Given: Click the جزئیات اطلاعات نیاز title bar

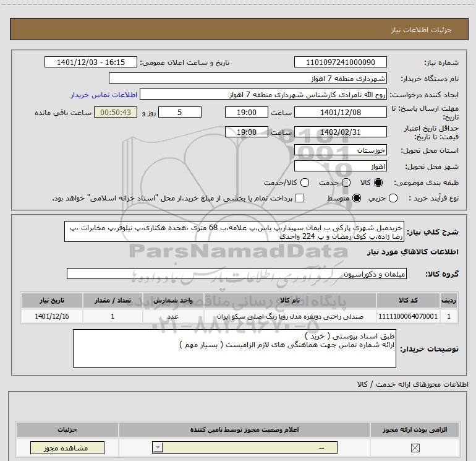Looking at the screenshot, I should (239, 29).
